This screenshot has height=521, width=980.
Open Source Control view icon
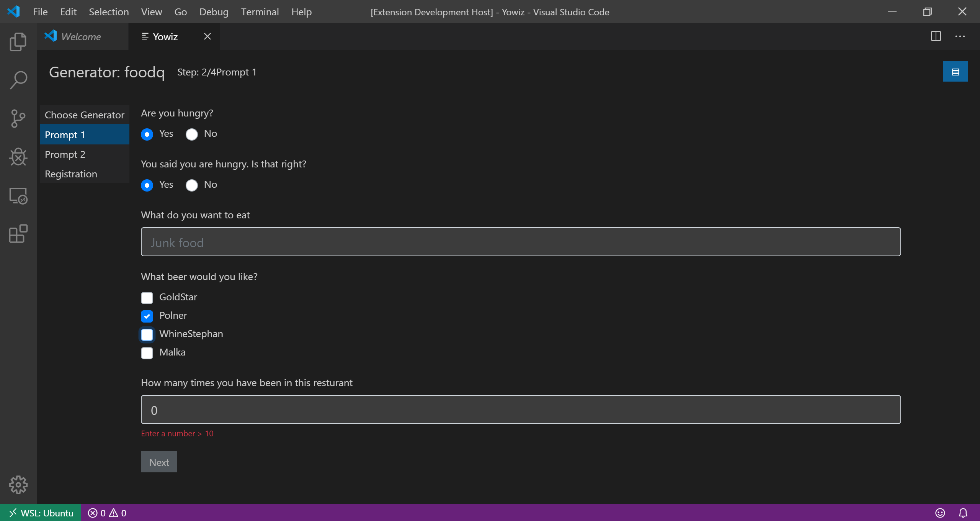pyautogui.click(x=18, y=118)
